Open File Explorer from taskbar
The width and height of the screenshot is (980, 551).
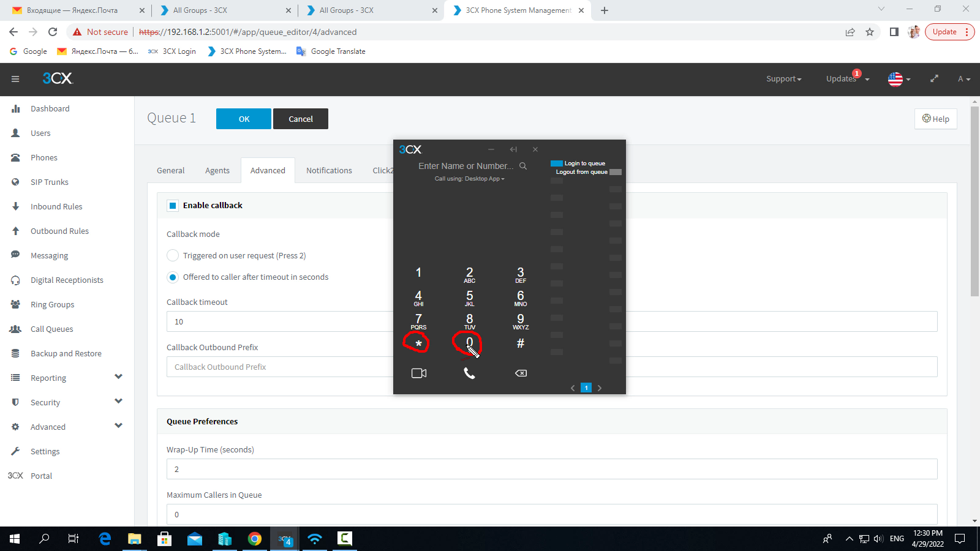click(x=134, y=539)
